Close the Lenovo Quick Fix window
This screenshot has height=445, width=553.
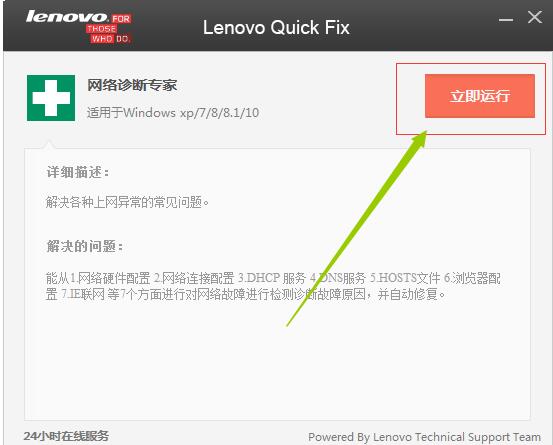pos(535,17)
